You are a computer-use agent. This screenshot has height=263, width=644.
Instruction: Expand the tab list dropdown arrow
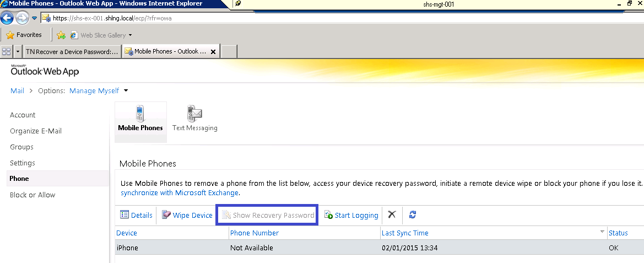coord(18,52)
